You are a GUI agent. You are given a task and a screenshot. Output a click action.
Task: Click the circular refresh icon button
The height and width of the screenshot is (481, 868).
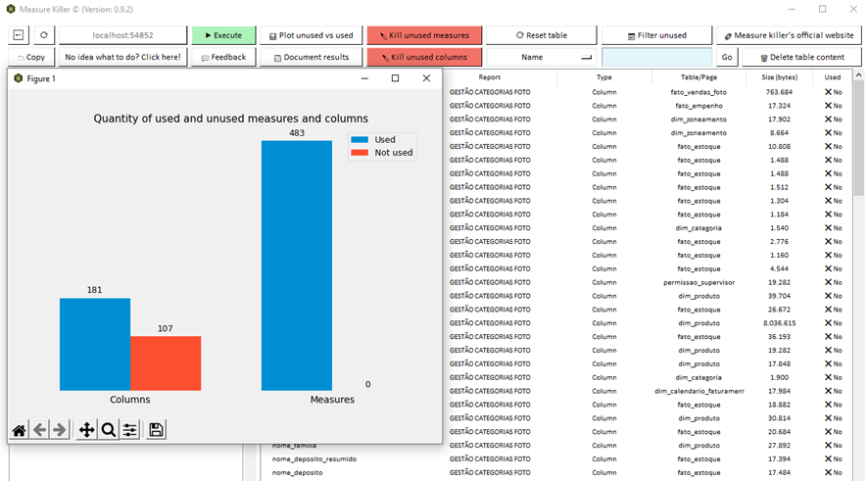(x=44, y=35)
